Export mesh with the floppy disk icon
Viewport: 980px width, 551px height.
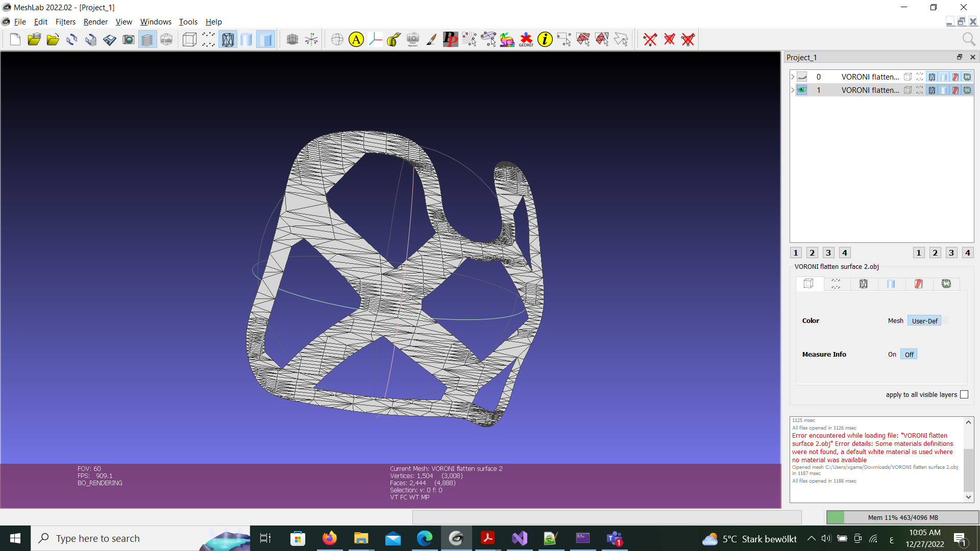click(110, 39)
